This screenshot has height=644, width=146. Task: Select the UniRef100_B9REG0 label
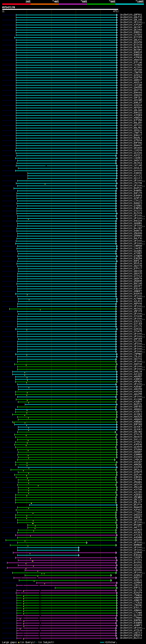(131, 32)
